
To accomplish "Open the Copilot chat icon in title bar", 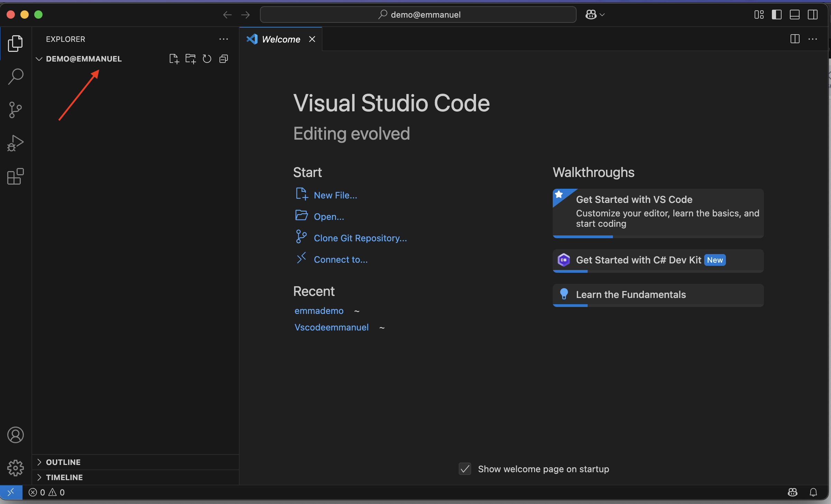I will point(591,15).
